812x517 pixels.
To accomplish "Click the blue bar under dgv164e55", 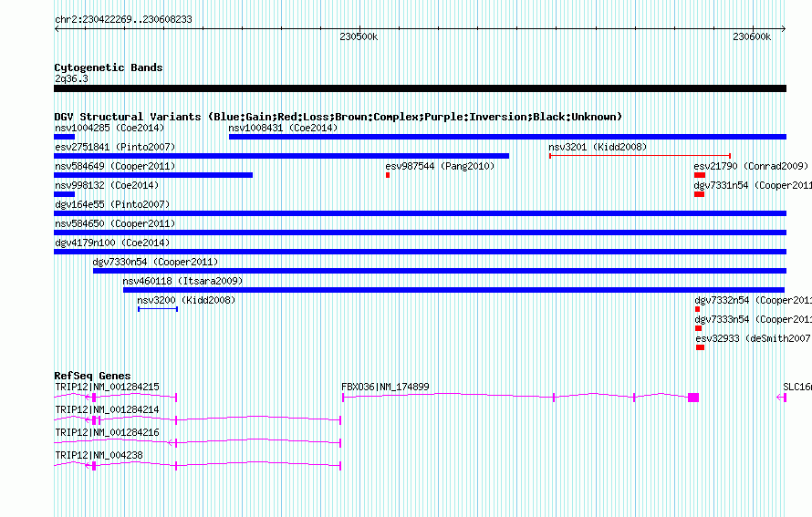I will click(420, 213).
